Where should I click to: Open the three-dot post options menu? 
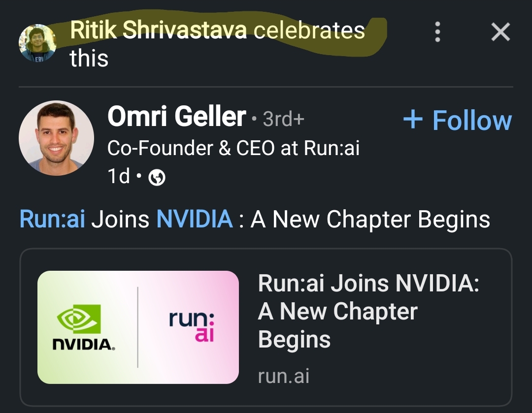(437, 32)
